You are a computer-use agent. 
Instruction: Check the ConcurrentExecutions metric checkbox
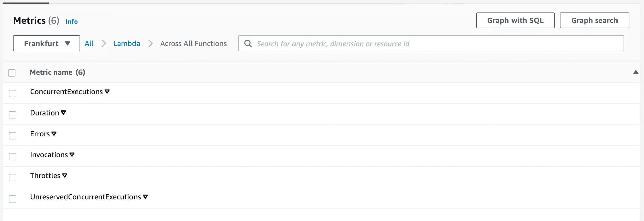click(12, 93)
